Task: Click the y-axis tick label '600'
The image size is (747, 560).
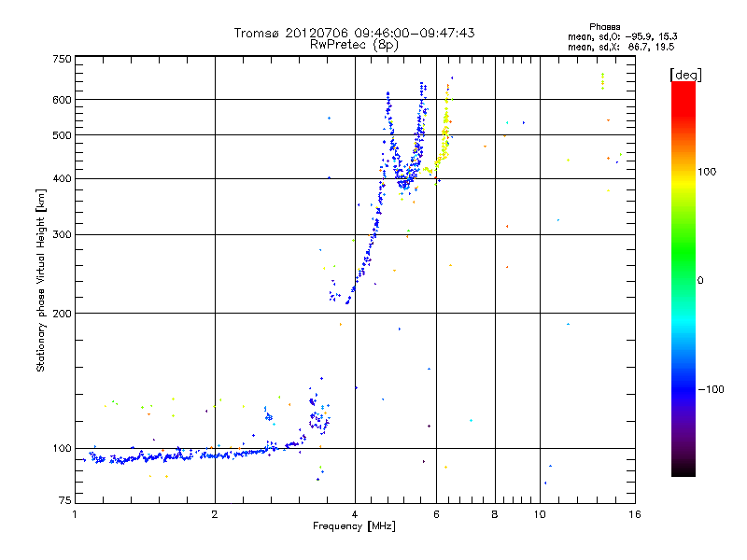Action: click(62, 100)
